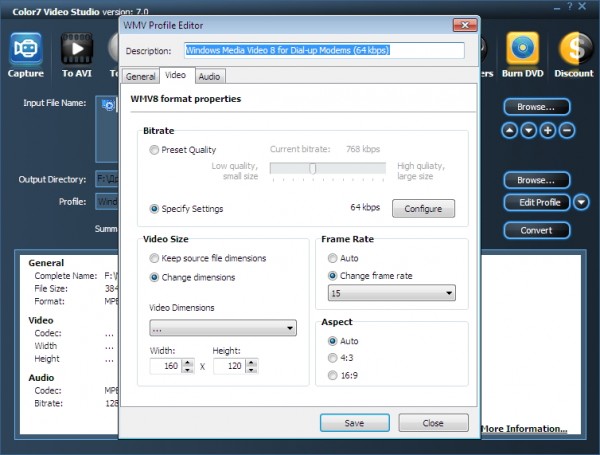Open the More Information link
The width and height of the screenshot is (600, 455).
523,429
